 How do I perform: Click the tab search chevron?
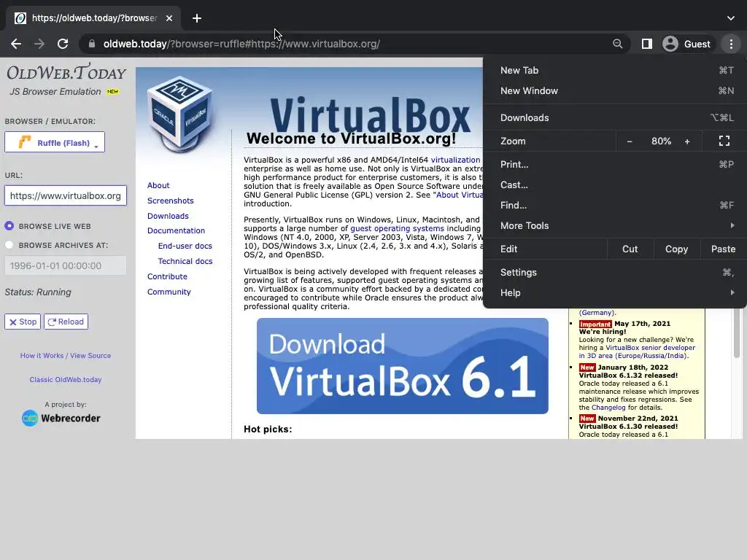point(730,18)
